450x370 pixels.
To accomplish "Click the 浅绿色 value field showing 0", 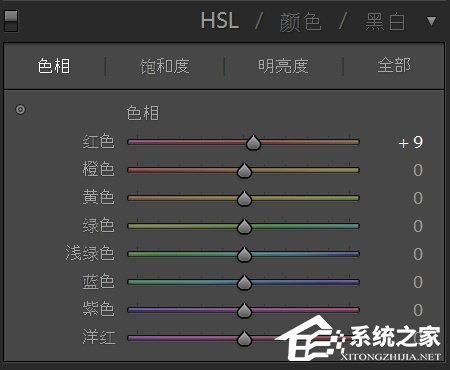I will click(418, 254).
